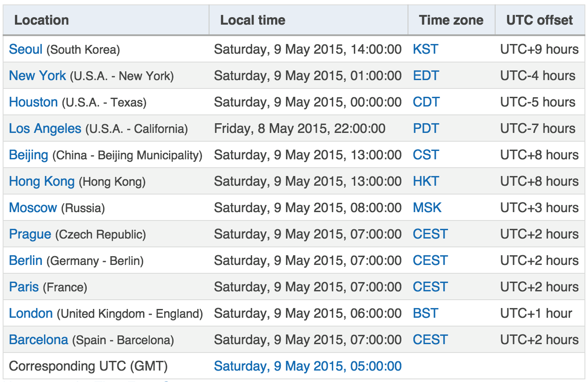Select the HKT time zone link
This screenshot has width=588, height=382.
[x=426, y=181]
